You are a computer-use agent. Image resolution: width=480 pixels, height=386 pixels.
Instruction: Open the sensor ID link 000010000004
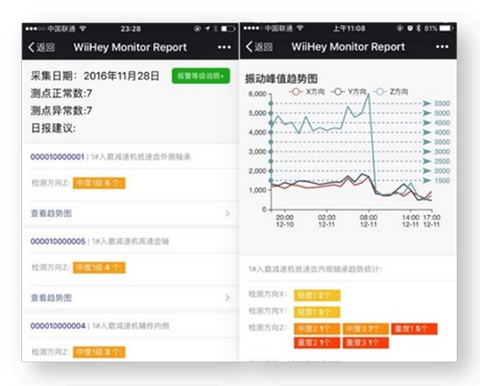pos(58,326)
